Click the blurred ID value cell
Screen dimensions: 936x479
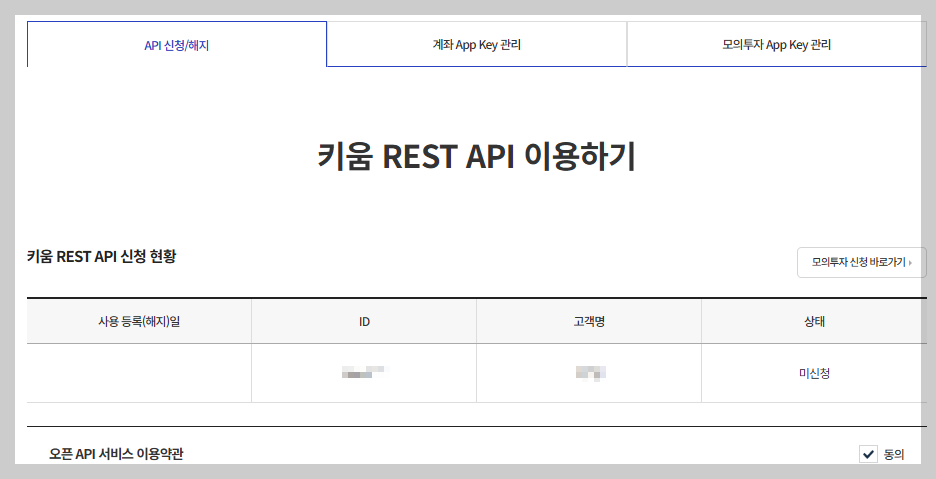pos(364,373)
